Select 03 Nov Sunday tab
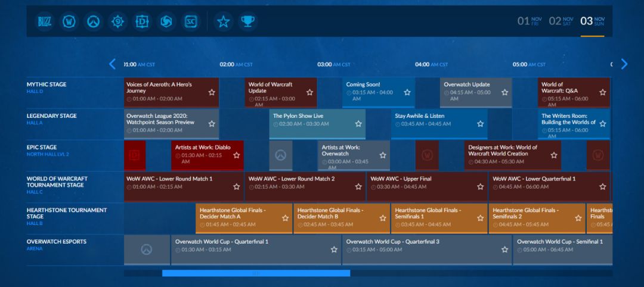 coord(592,21)
